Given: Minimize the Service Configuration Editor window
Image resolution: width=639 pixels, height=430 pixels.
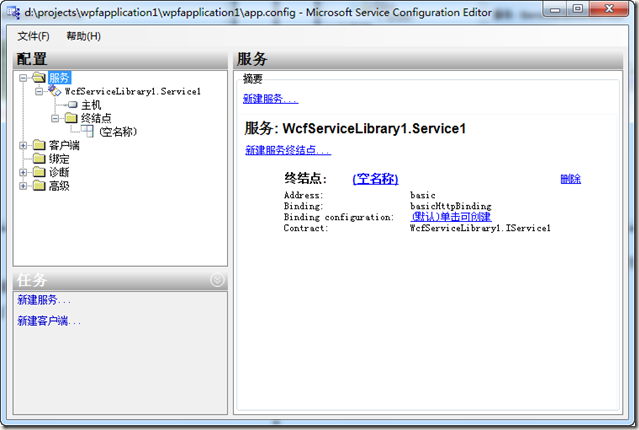Looking at the screenshot, I should [555, 9].
